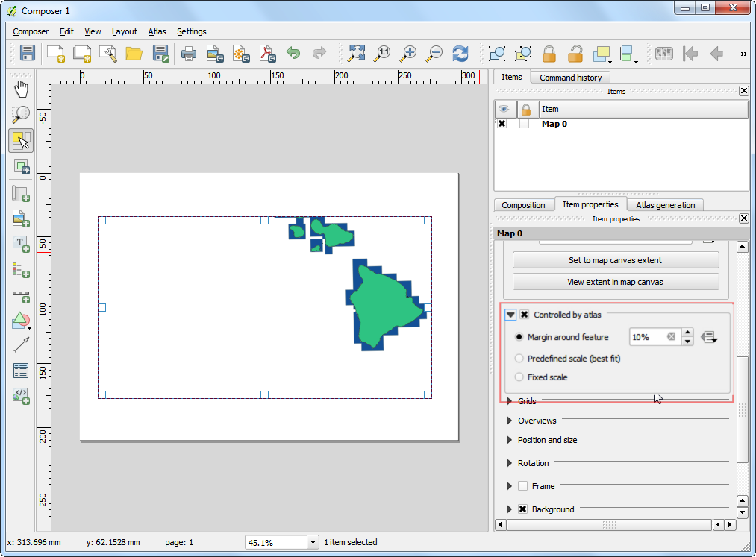756x557 pixels.
Task: Expand the Rotation section
Action: point(509,463)
